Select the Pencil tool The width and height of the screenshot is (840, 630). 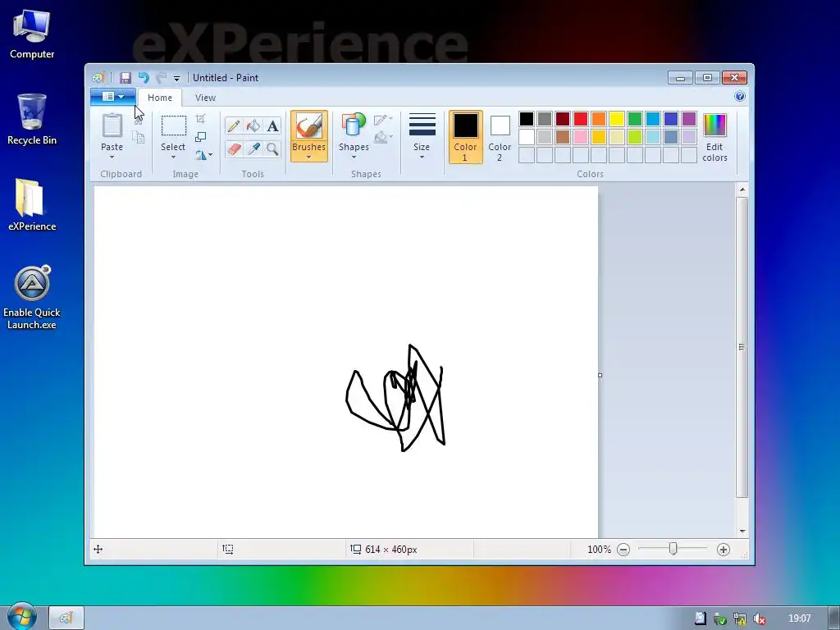[x=234, y=126]
